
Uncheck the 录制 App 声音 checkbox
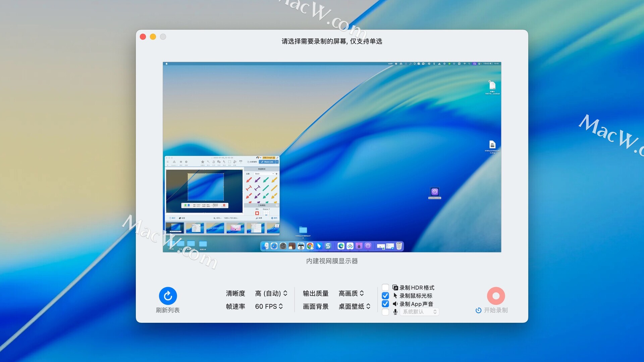pyautogui.click(x=385, y=304)
